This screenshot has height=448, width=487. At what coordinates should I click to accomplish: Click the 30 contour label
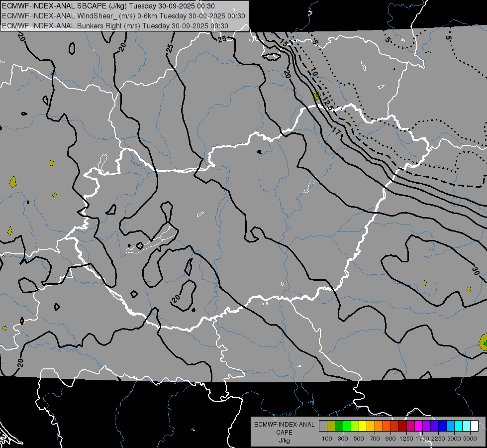(x=476, y=270)
